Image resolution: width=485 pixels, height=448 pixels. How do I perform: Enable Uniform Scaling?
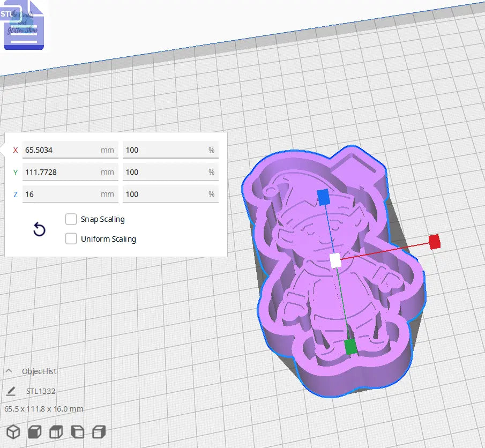[x=71, y=239]
